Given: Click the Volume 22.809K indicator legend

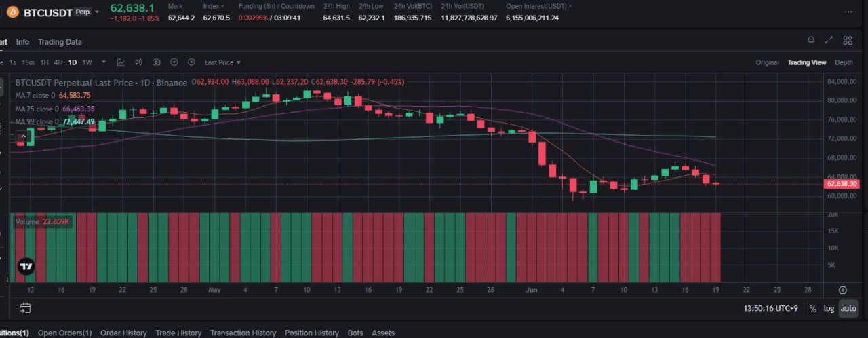Looking at the screenshot, I should click(x=42, y=221).
